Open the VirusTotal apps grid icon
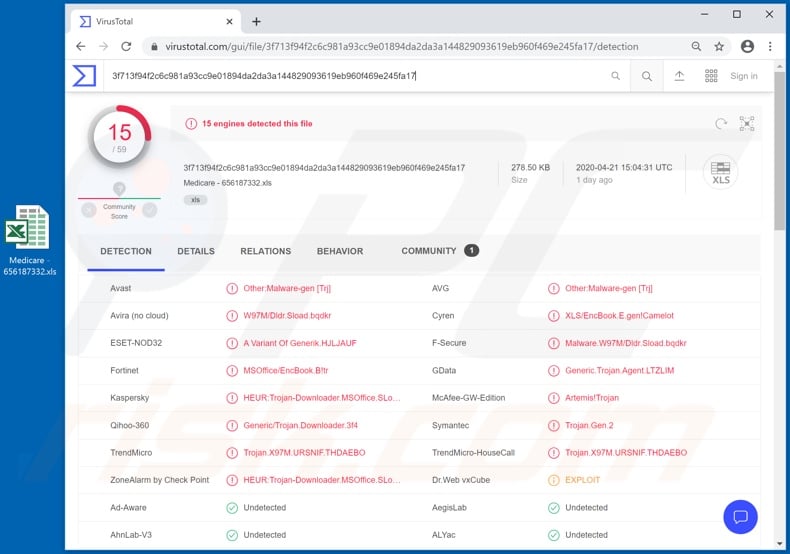 711,76
